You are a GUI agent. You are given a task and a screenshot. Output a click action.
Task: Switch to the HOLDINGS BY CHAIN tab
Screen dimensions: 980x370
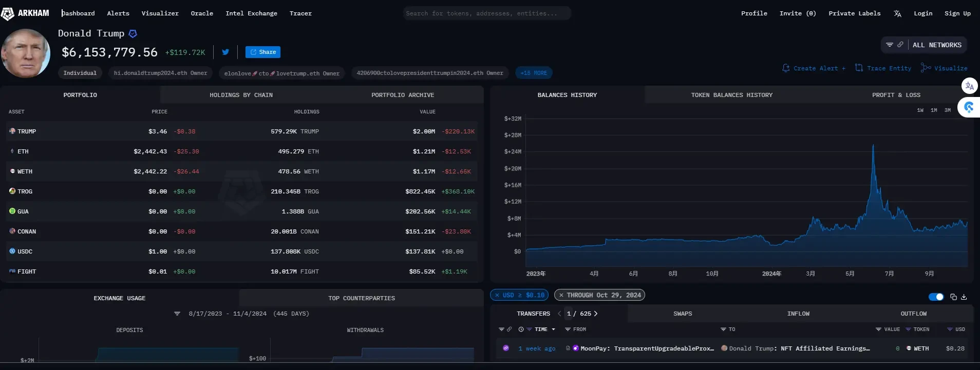click(x=241, y=95)
